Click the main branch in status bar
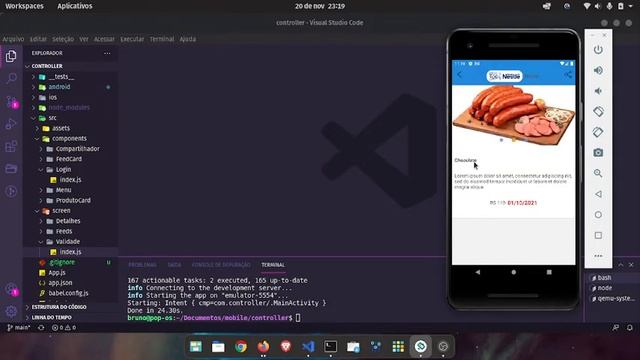Viewport: 640px width, 360px height. (18, 327)
